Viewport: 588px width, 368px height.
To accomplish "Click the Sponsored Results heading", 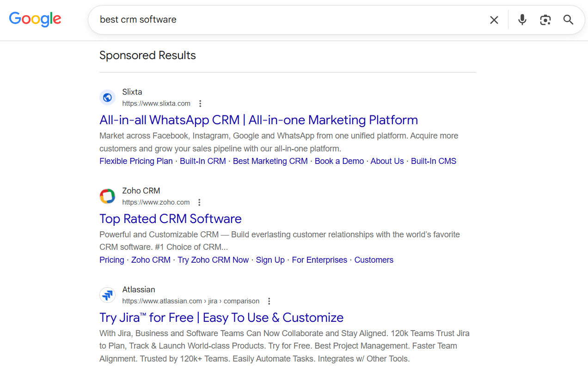I will 147,55.
